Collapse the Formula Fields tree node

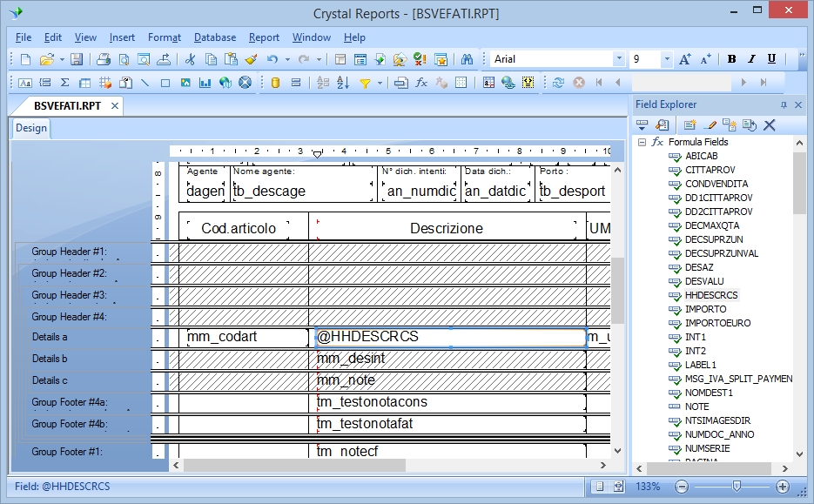[x=642, y=142]
